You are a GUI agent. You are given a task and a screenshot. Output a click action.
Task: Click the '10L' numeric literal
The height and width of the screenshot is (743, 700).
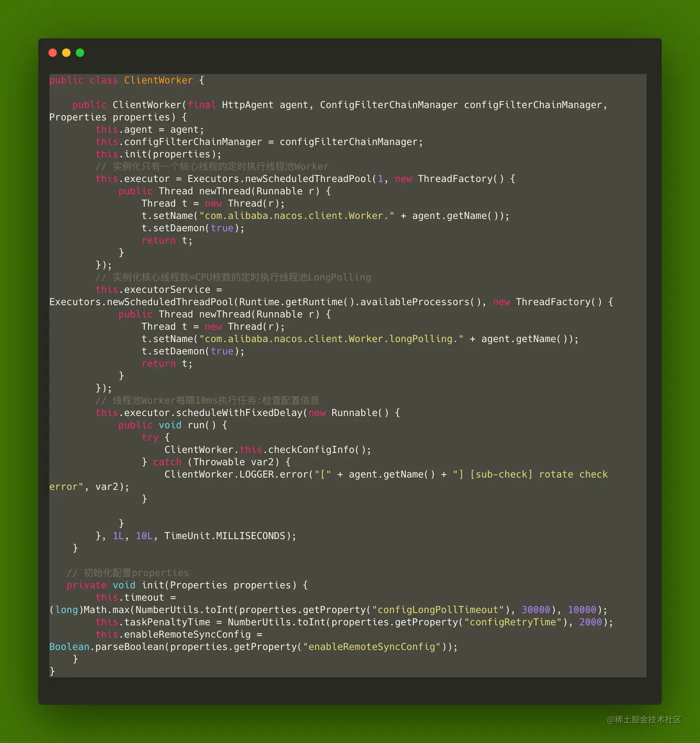click(144, 536)
